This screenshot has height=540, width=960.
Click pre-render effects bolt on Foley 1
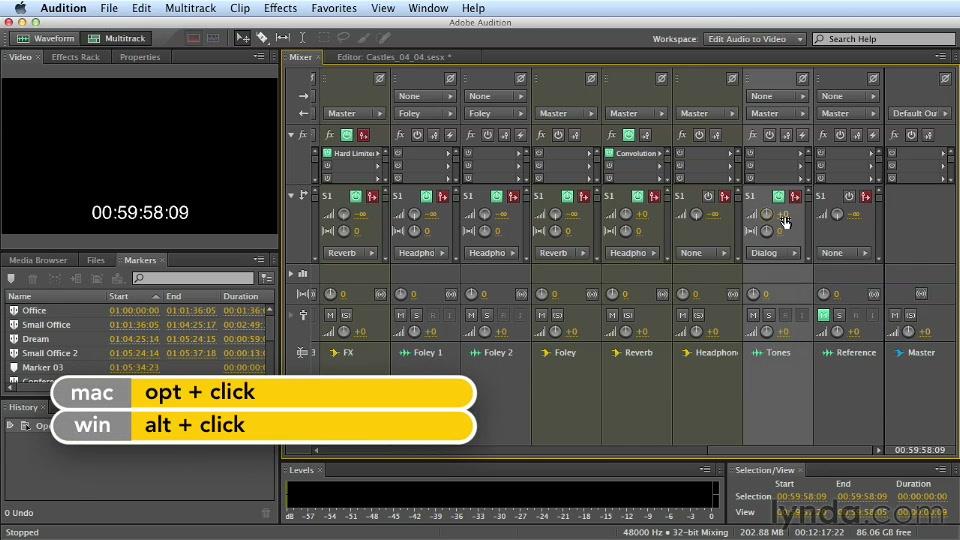click(x=449, y=135)
